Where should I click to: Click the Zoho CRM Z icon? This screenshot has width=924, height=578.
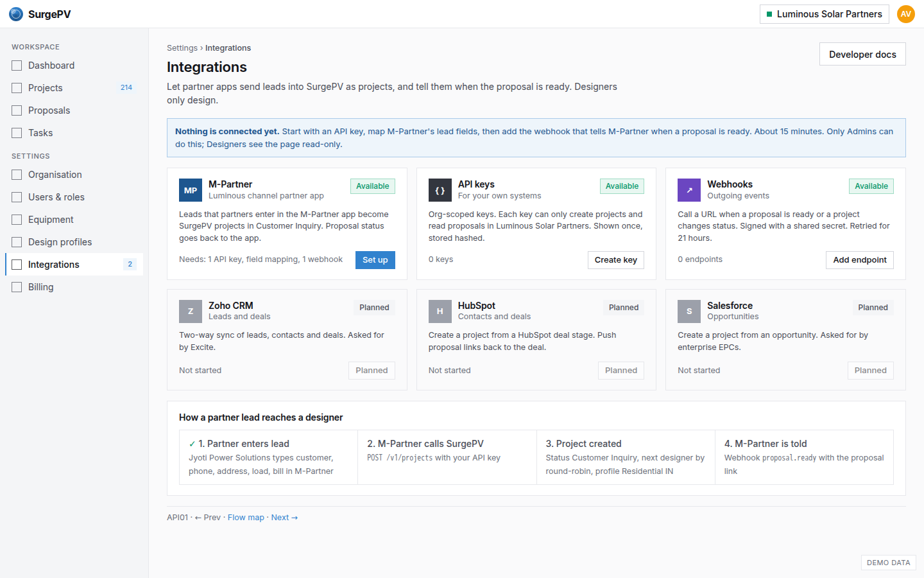pyautogui.click(x=191, y=311)
